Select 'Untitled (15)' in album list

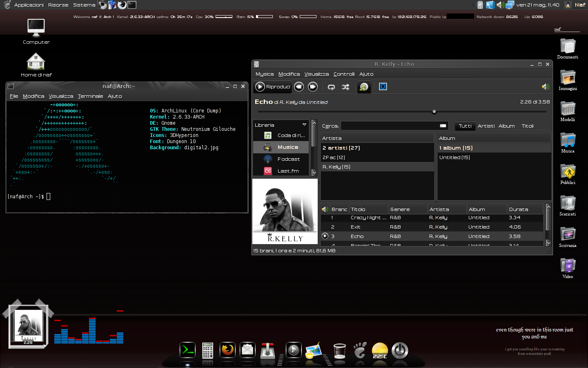click(494, 157)
